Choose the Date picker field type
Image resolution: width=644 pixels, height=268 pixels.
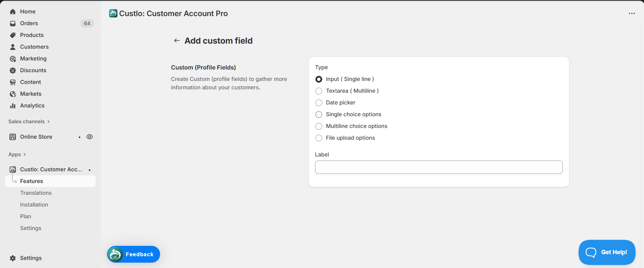coord(319,103)
